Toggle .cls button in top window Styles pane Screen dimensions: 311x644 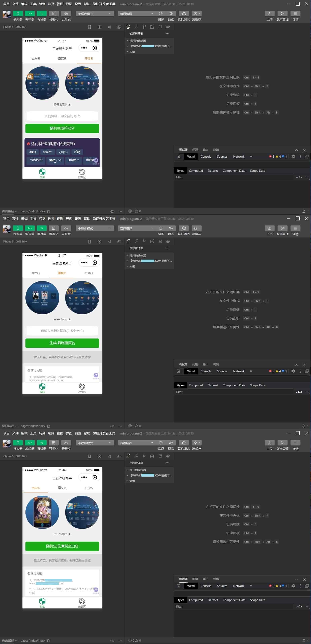click(x=299, y=177)
